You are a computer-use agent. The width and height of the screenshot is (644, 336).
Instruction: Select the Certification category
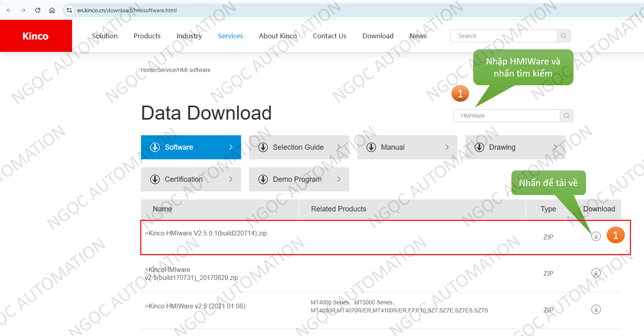click(191, 179)
